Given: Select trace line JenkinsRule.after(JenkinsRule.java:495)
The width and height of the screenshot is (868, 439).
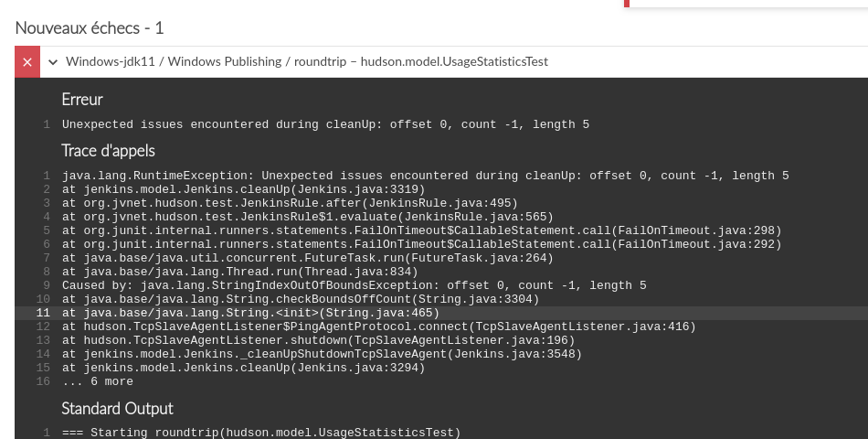Looking at the screenshot, I should coord(290,203).
